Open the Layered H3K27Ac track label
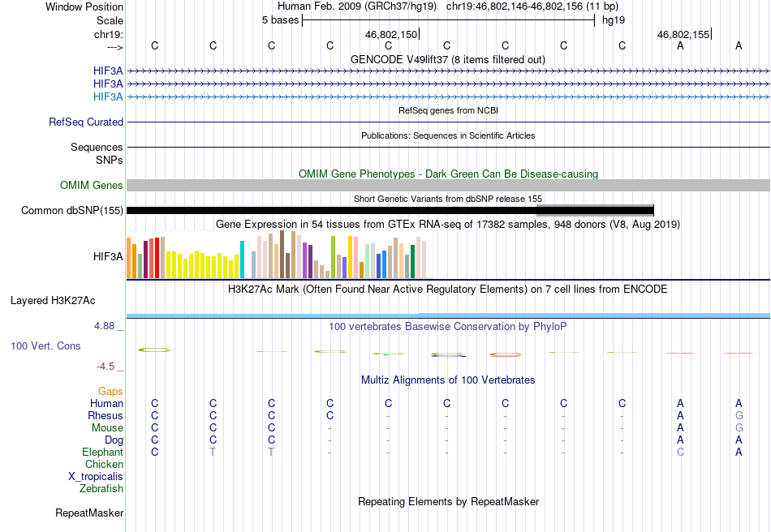Viewport: 771px width, 532px height. 53,301
